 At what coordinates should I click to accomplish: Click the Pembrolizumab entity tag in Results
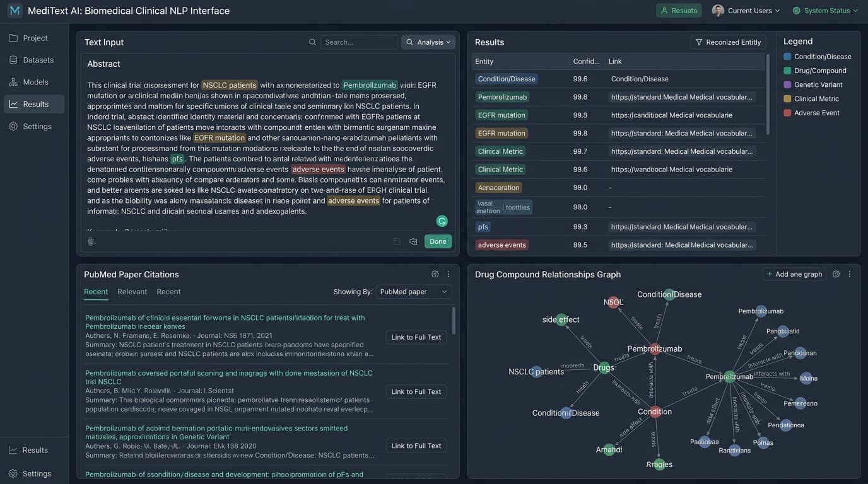click(x=502, y=97)
